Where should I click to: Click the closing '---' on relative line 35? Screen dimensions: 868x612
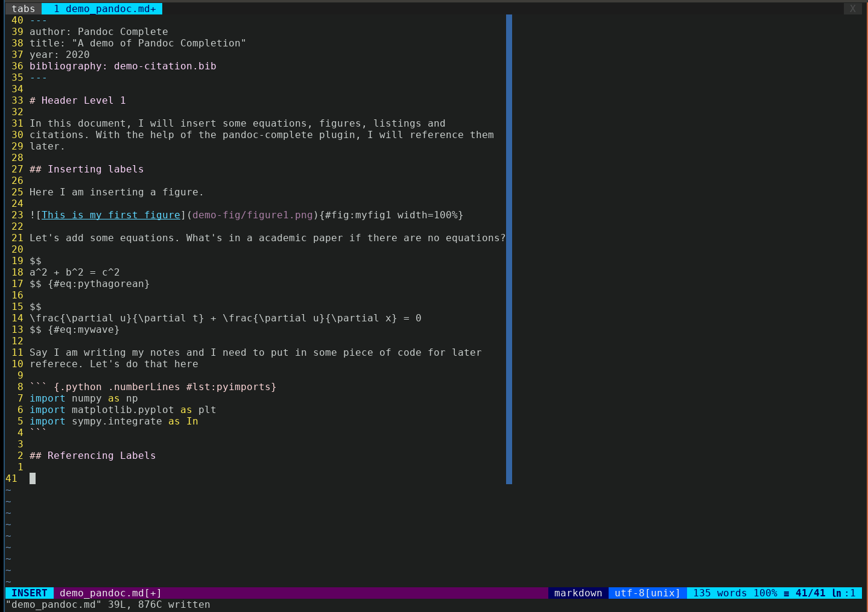click(x=39, y=77)
